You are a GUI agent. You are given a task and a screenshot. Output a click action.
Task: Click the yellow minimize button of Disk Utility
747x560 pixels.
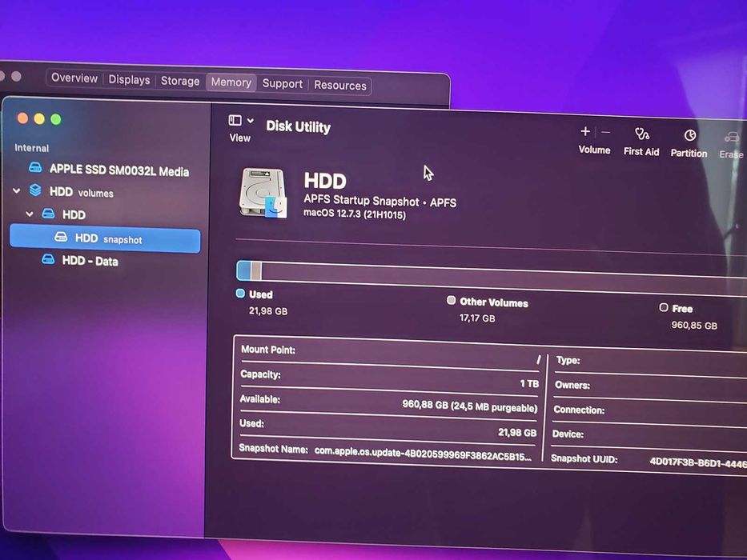(39, 118)
